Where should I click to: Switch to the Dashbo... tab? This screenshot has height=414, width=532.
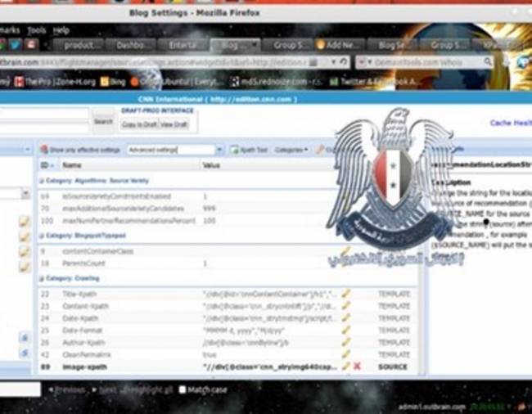[x=131, y=45]
